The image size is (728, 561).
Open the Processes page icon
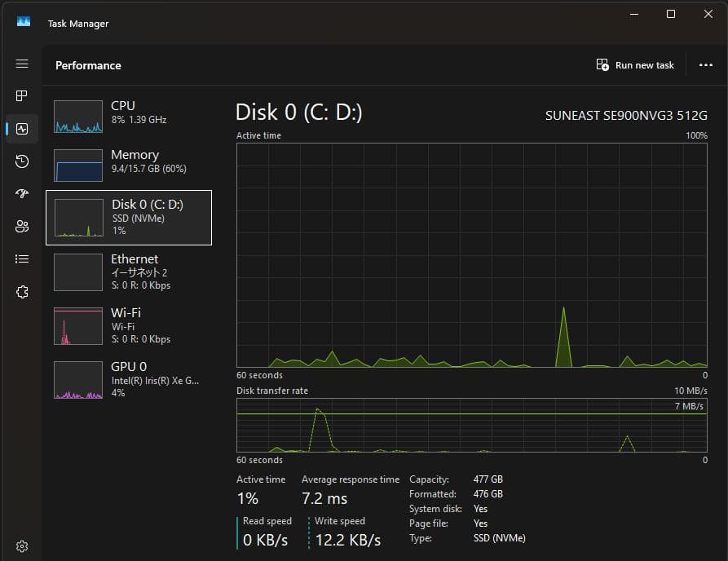click(x=22, y=96)
